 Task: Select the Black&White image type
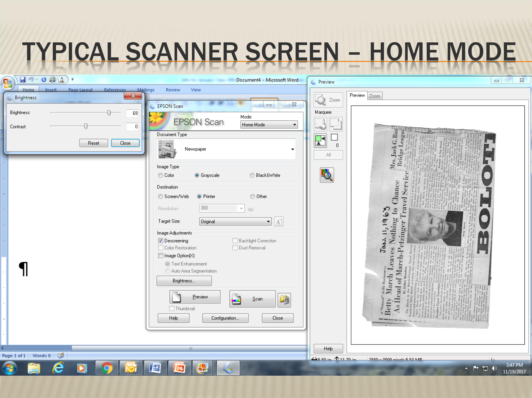(252, 175)
